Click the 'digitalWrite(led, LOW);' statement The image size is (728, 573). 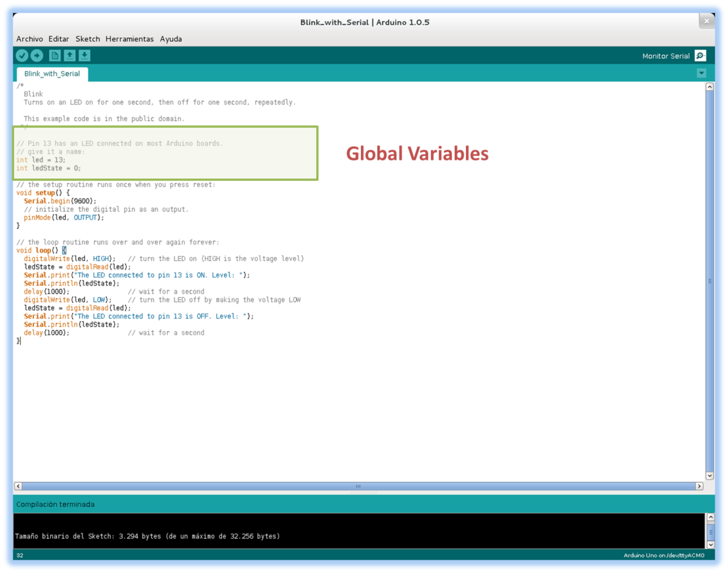click(68, 300)
